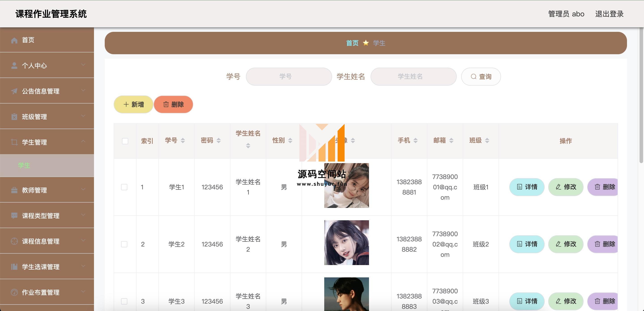Image resolution: width=644 pixels, height=311 pixels.
Task: Click 修改 for 学生3
Action: pos(566,301)
